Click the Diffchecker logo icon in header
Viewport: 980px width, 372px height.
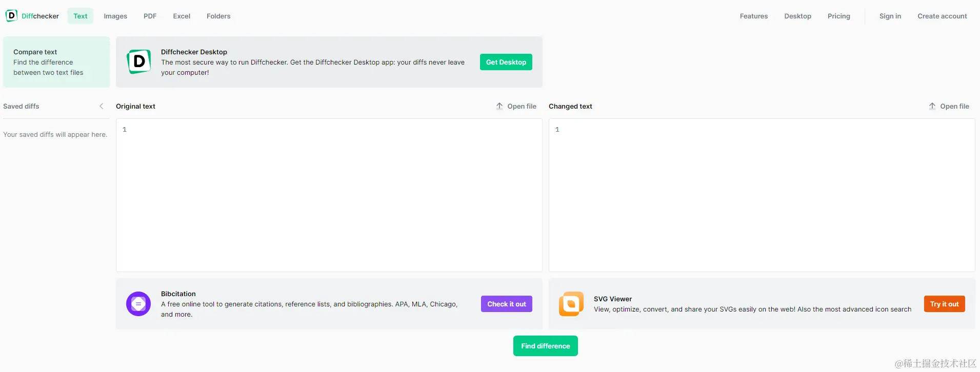coord(11,16)
